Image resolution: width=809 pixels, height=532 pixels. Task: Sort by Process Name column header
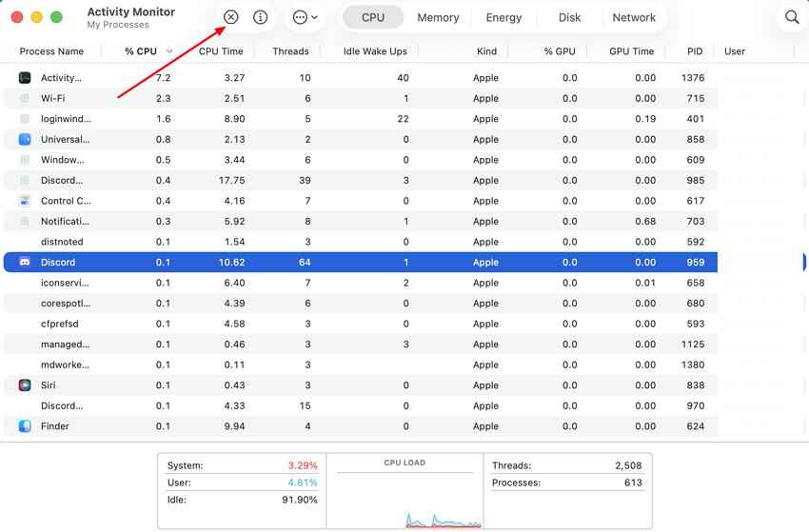point(51,51)
